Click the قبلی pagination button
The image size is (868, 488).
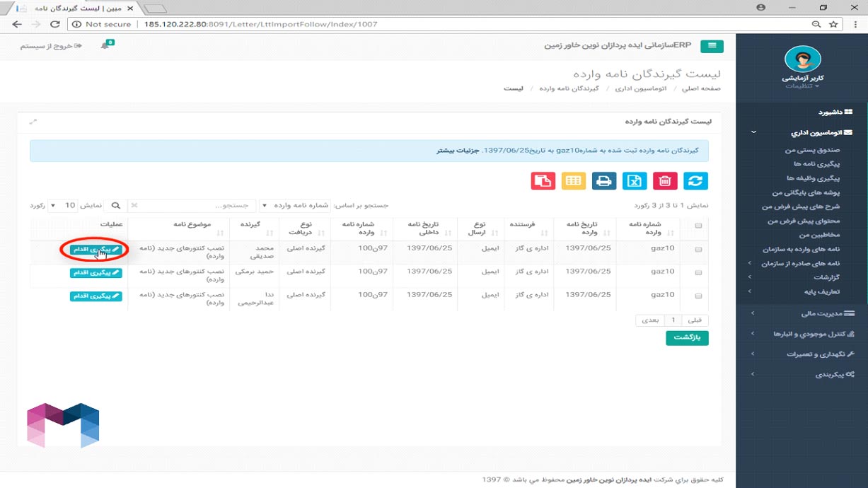click(695, 320)
